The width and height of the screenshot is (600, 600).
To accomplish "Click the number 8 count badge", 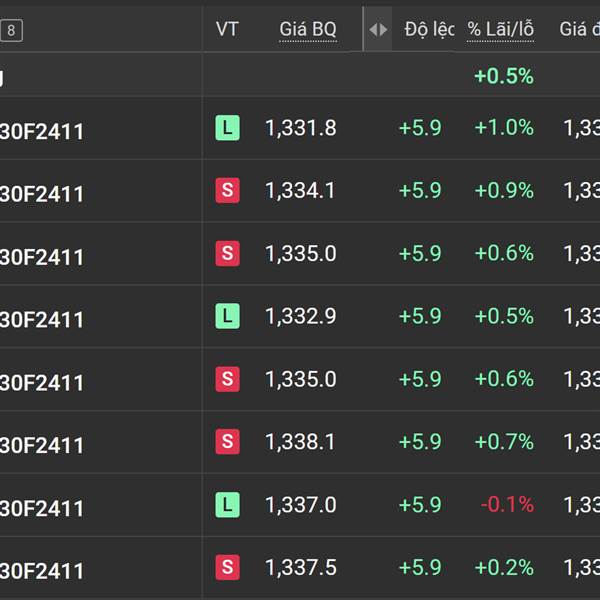I will point(11,30).
